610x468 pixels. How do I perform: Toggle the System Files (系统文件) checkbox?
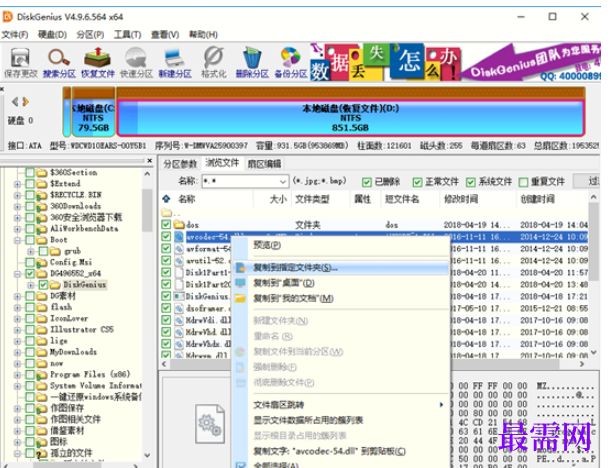point(471,182)
